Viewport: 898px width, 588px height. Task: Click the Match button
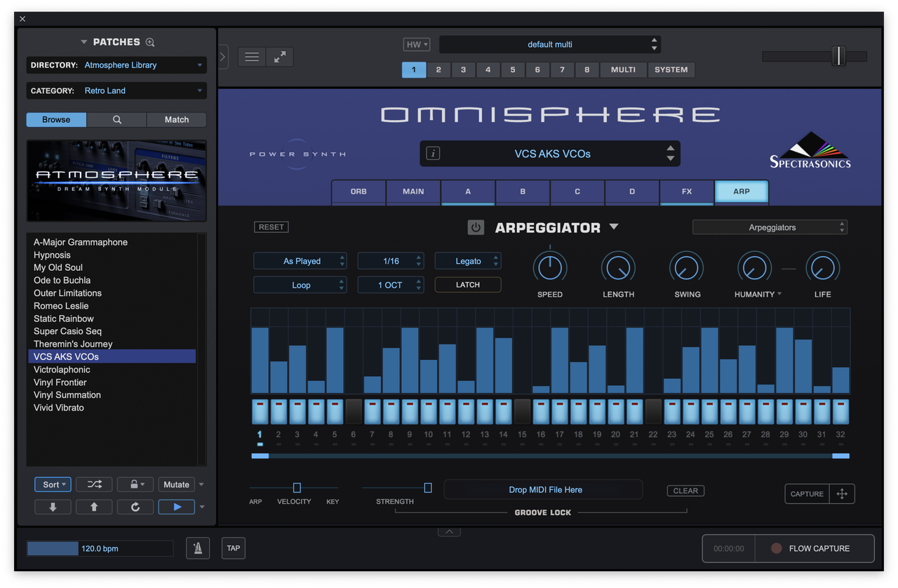click(x=177, y=120)
